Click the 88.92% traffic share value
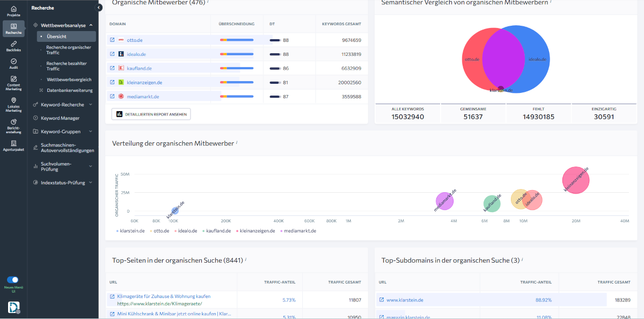This screenshot has height=319, width=644. coord(543,300)
